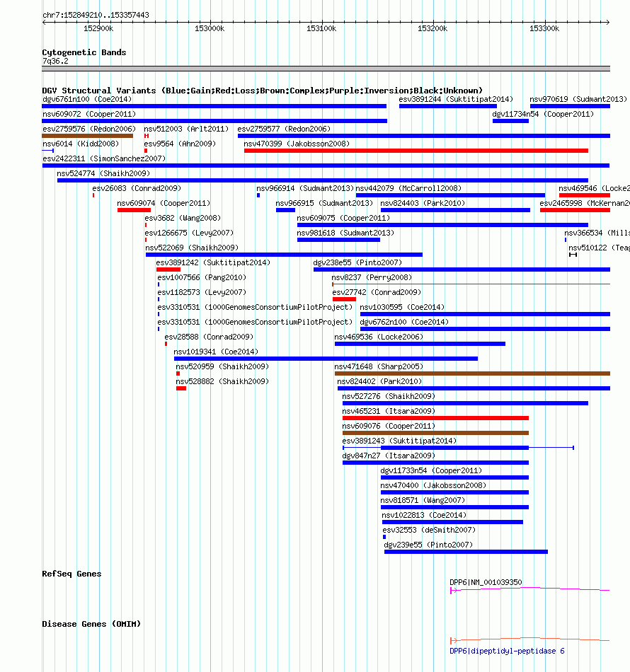
Task: Select the chr7:152849210..153357443 coordinate text
Action: click(x=96, y=15)
